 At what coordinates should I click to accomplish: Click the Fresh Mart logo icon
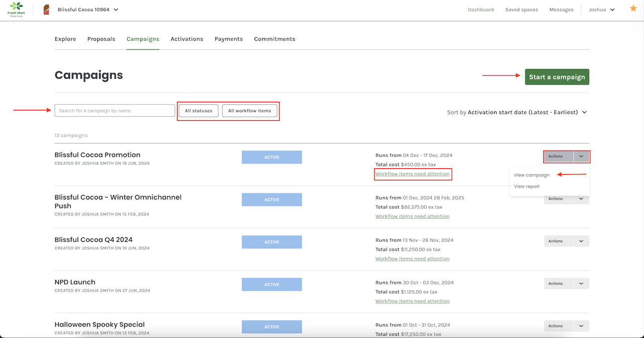17,9
